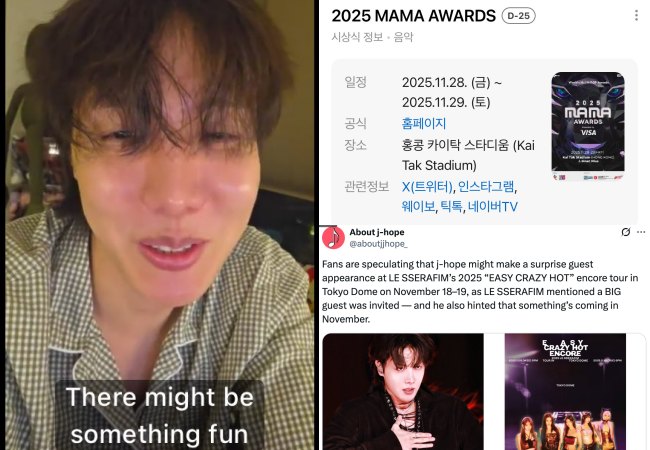Viewport: 650px width, 450px height.
Task: Click the 시상식 정보 label under title
Action: (x=357, y=37)
